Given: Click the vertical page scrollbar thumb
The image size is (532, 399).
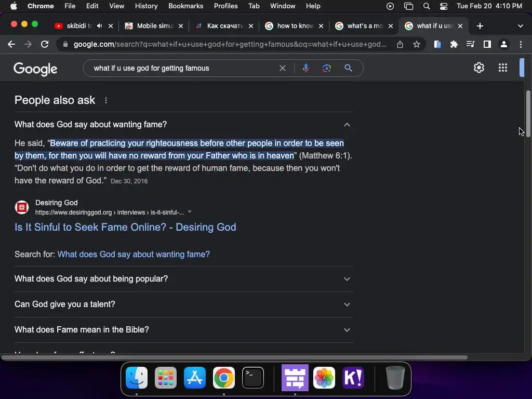Looking at the screenshot, I should tap(528, 114).
